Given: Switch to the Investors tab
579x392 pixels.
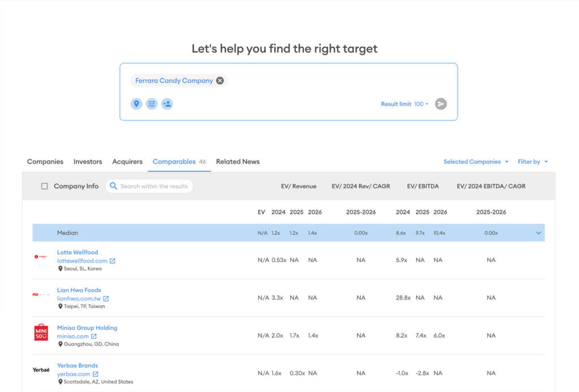Looking at the screenshot, I should coord(88,162).
